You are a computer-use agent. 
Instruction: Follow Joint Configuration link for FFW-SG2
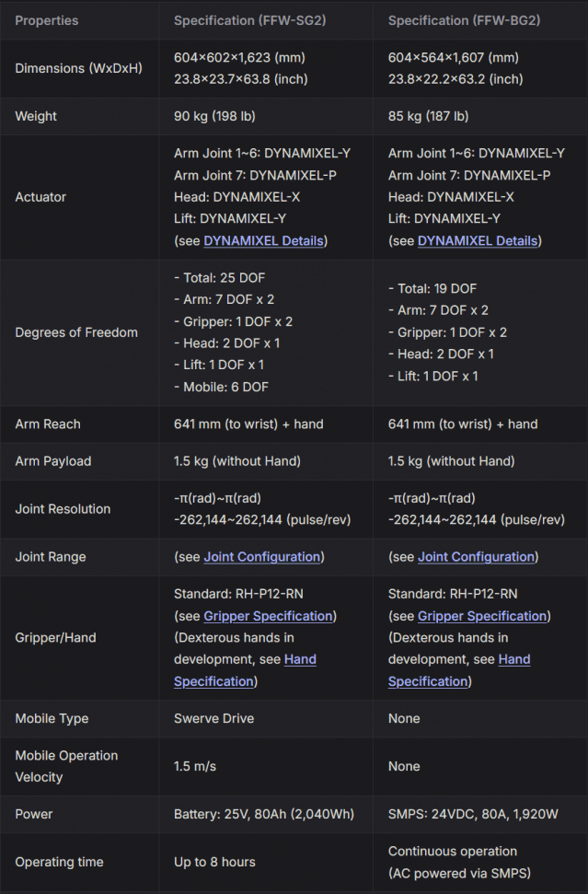(x=262, y=557)
